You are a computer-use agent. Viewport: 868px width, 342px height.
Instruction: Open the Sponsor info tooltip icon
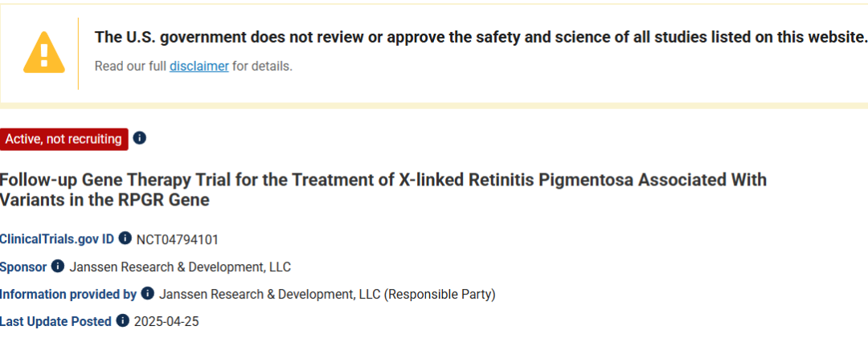(58, 267)
